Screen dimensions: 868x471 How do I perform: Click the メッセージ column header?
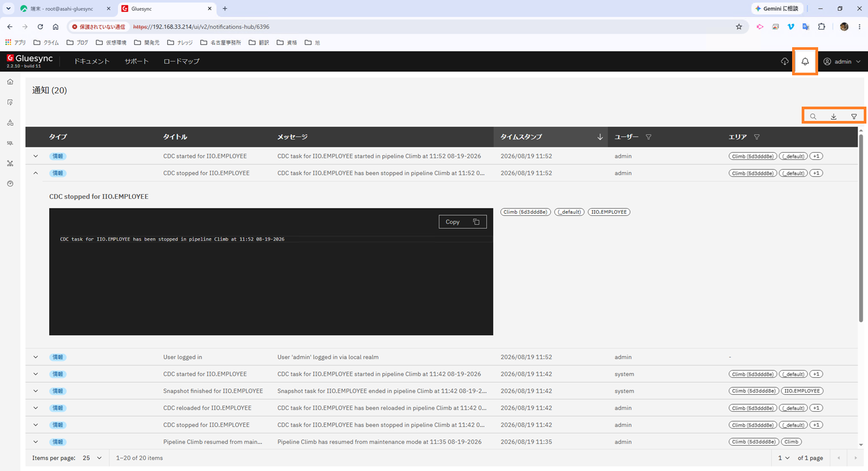(292, 137)
